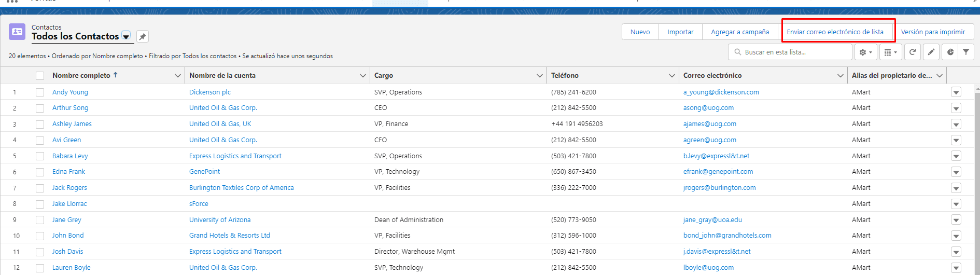
Task: Click the pencil edit list icon
Action: [x=931, y=52]
